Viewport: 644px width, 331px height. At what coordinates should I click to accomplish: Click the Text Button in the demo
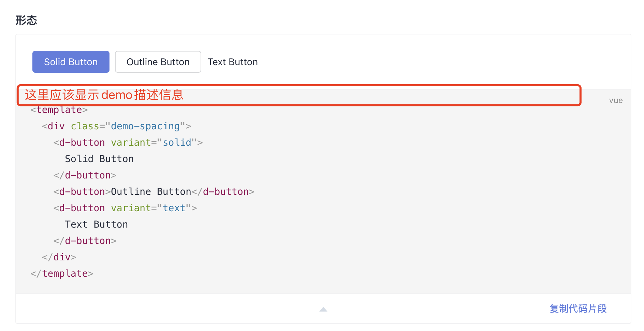tap(233, 62)
